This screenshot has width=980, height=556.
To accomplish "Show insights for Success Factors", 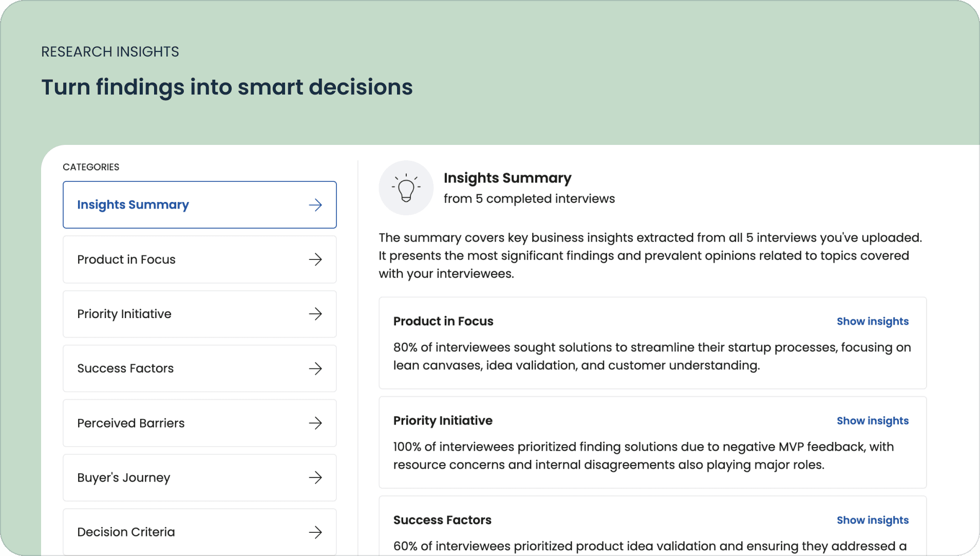I will (872, 520).
